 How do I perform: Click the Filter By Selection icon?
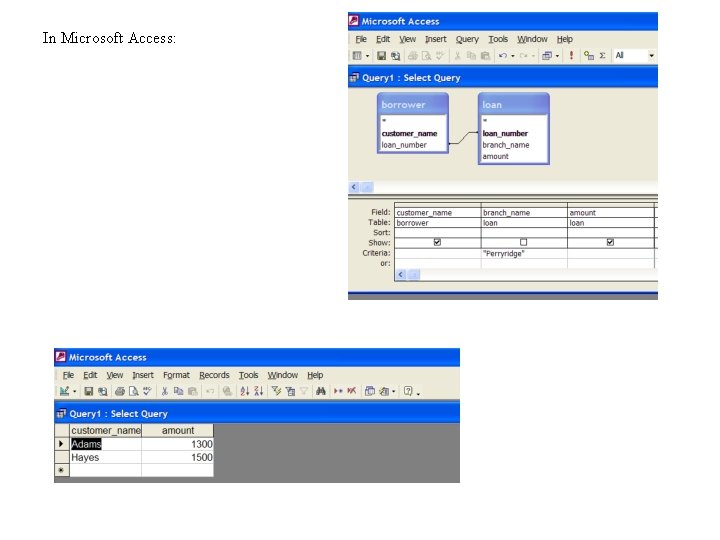click(x=276, y=391)
